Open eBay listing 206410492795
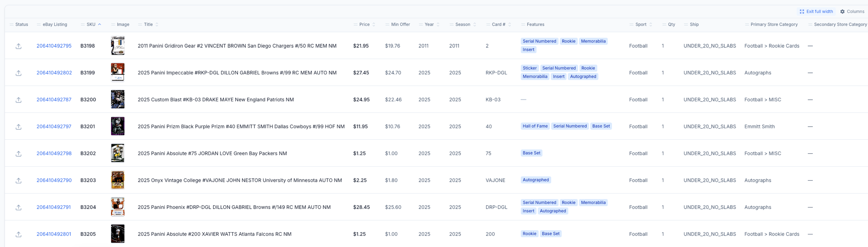 [x=54, y=46]
